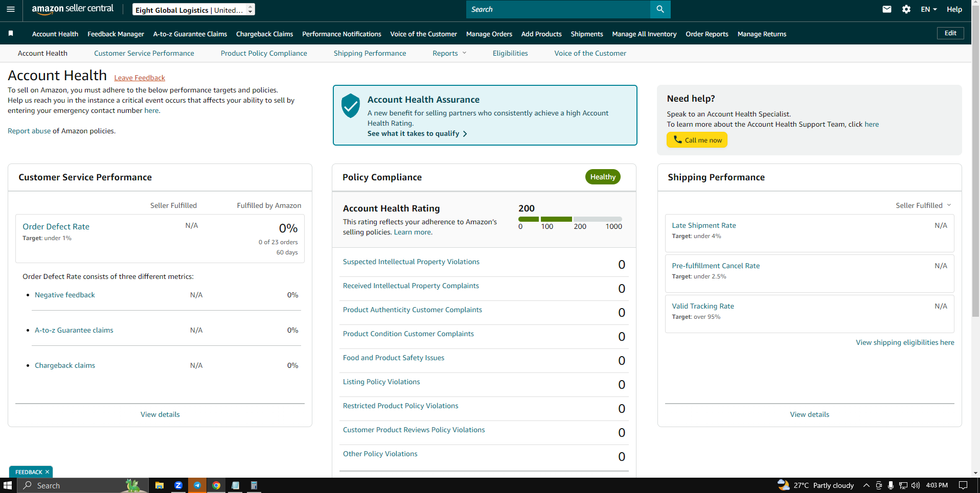The image size is (980, 493).
Task: Click the Report abuse link
Action: click(29, 131)
